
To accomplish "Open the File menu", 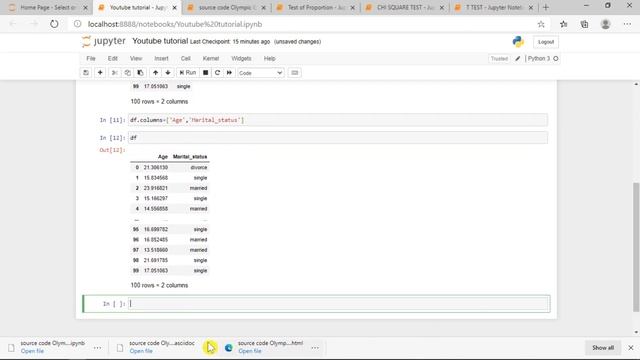I will coord(91,58).
